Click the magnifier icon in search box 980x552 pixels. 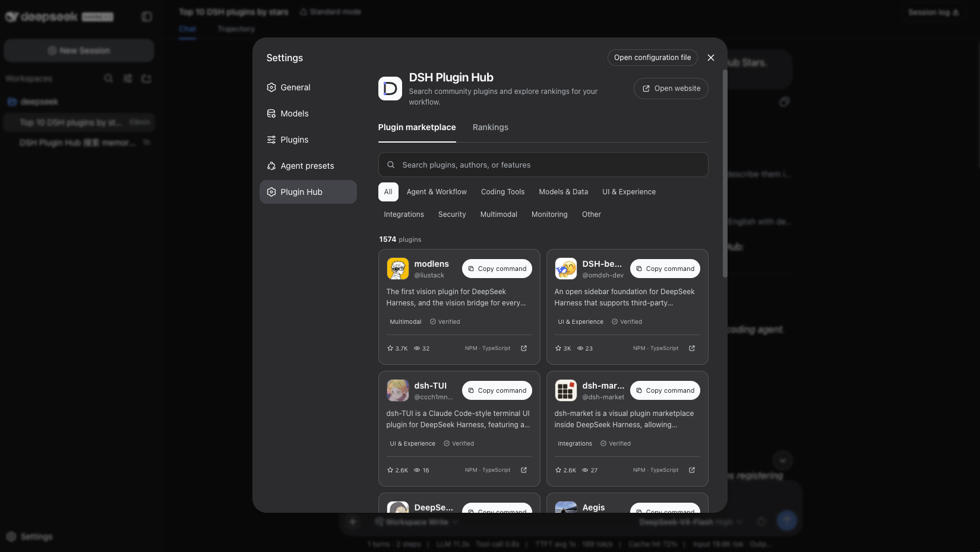pos(391,165)
